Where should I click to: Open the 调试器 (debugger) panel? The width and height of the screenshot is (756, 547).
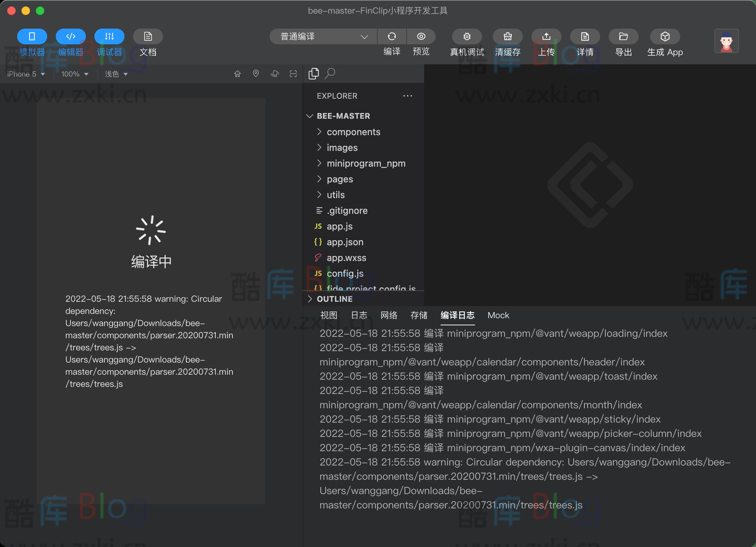[x=109, y=36]
